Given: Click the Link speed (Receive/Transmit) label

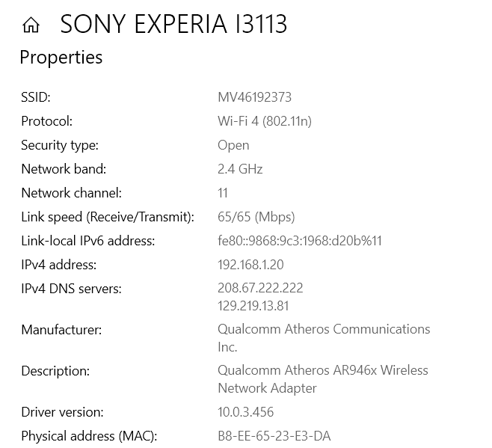Looking at the screenshot, I should (108, 217).
